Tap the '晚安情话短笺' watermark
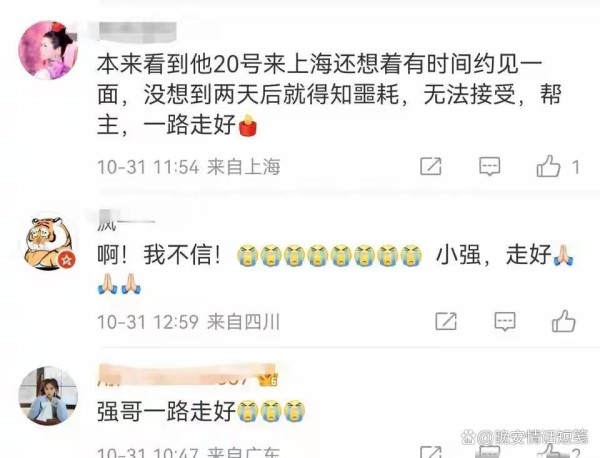600x458 pixels. pos(525,437)
